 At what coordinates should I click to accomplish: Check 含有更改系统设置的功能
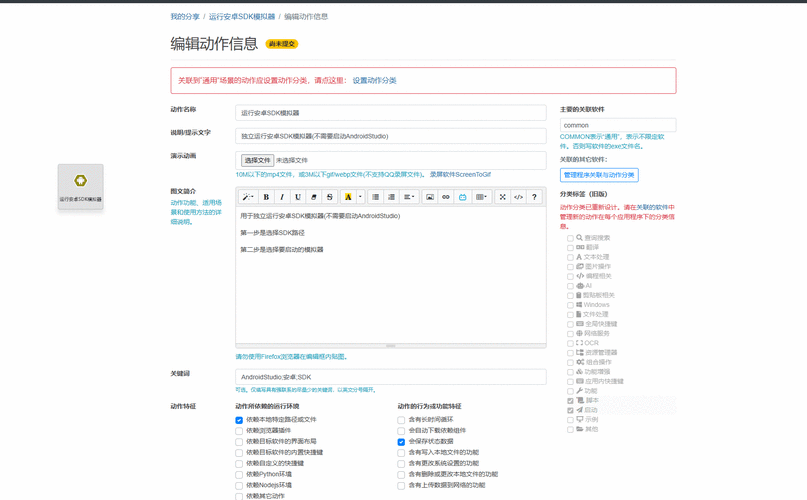coord(401,464)
